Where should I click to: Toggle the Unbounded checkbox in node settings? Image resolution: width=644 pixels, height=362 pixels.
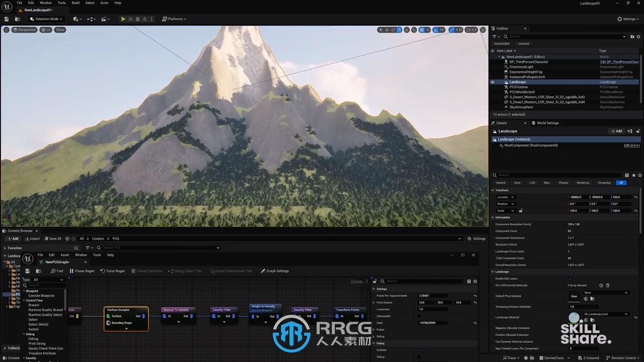420,316
